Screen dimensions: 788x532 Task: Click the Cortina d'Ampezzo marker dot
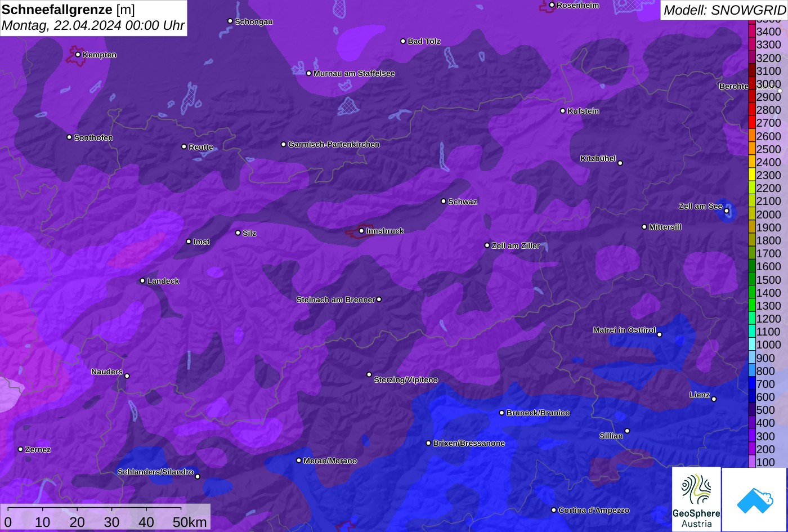coord(553,510)
